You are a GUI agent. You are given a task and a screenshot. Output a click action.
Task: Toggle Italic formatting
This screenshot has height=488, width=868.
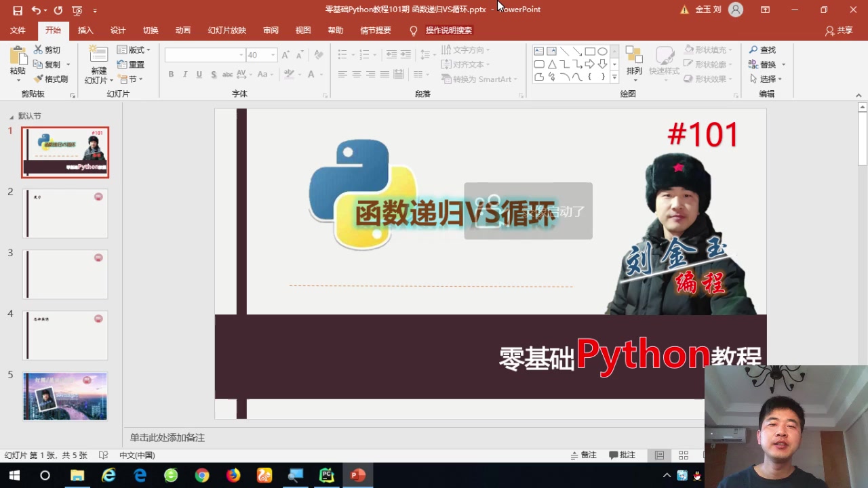point(185,75)
